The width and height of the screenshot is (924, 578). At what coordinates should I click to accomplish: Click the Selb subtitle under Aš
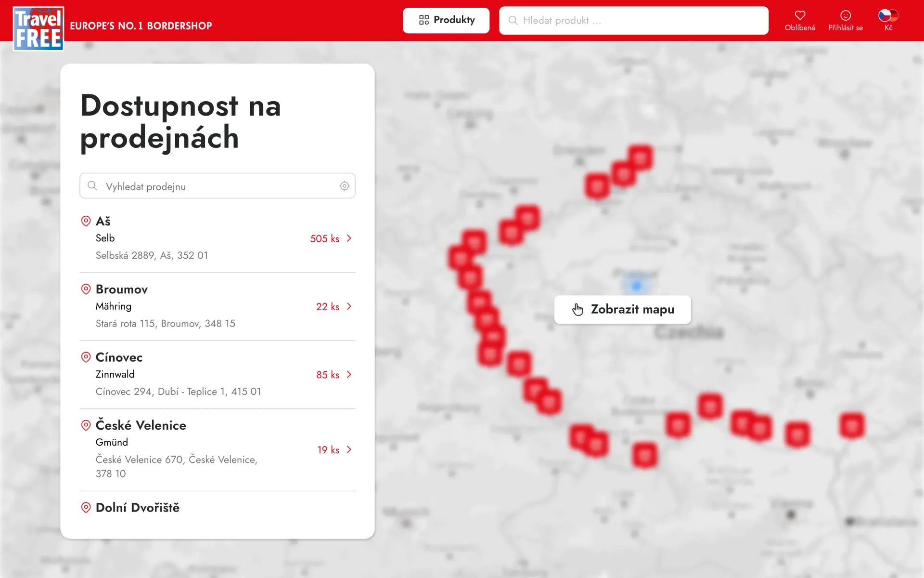105,238
